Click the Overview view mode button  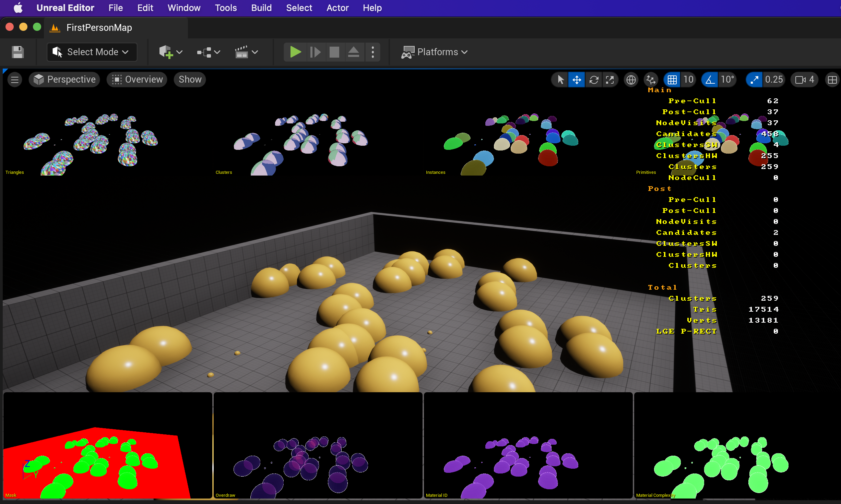(137, 80)
